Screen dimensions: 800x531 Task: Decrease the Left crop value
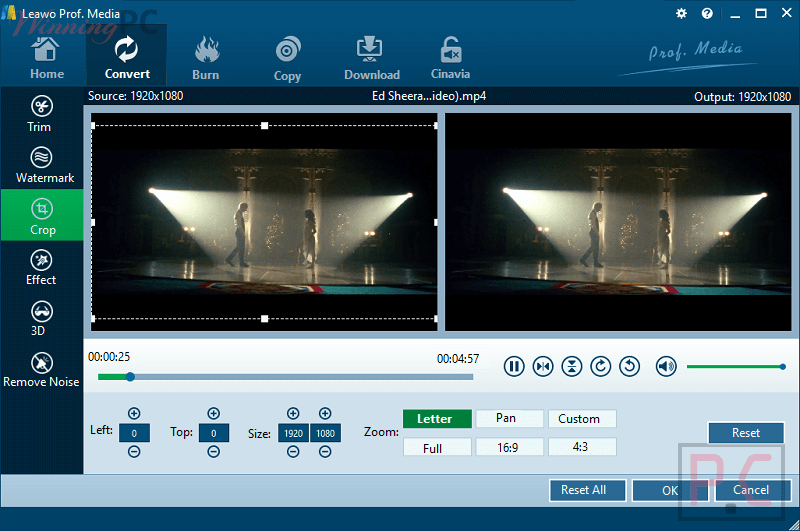134,451
